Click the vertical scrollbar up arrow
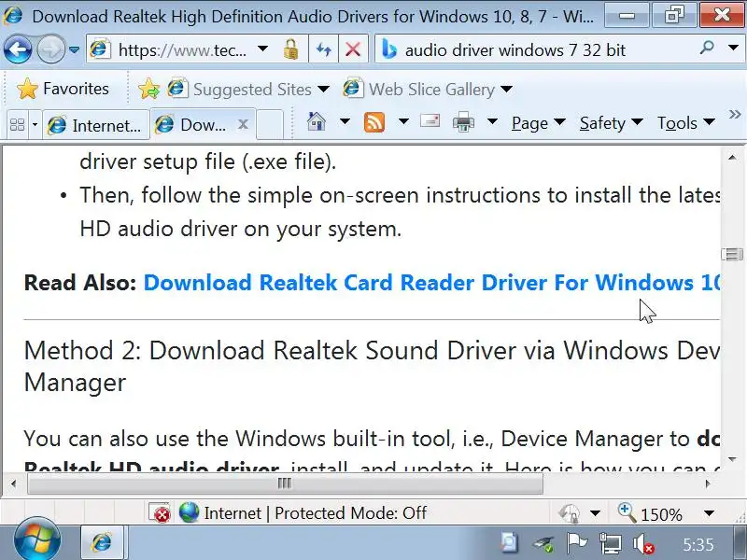The image size is (747, 560). [732, 157]
